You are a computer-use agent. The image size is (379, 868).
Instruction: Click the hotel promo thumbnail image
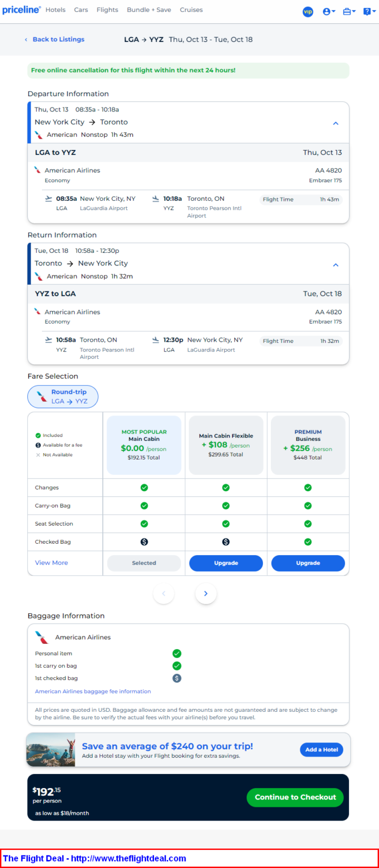pyautogui.click(x=51, y=750)
